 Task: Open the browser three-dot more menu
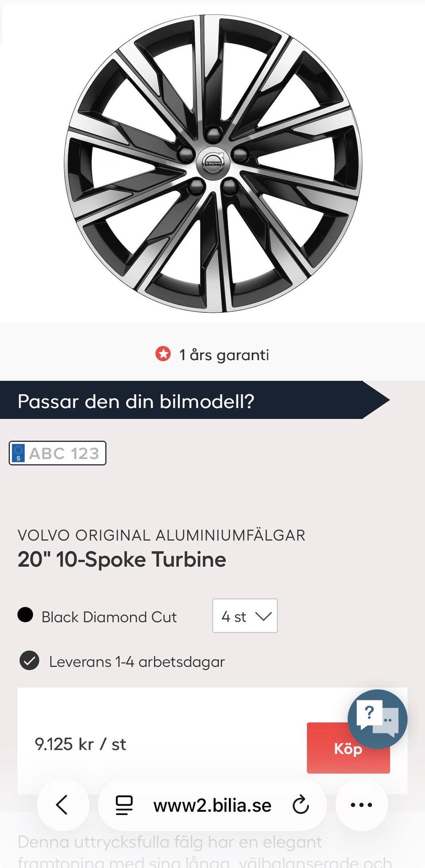tap(361, 805)
